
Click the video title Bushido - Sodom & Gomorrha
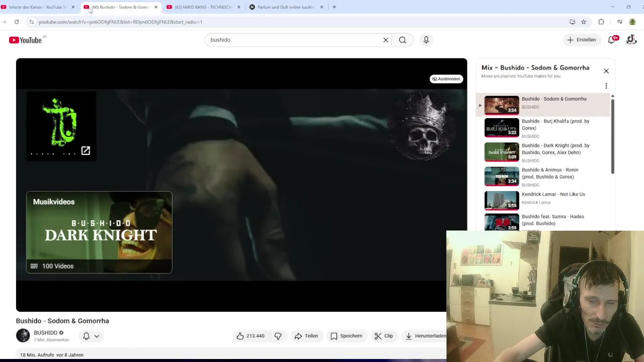(62, 321)
